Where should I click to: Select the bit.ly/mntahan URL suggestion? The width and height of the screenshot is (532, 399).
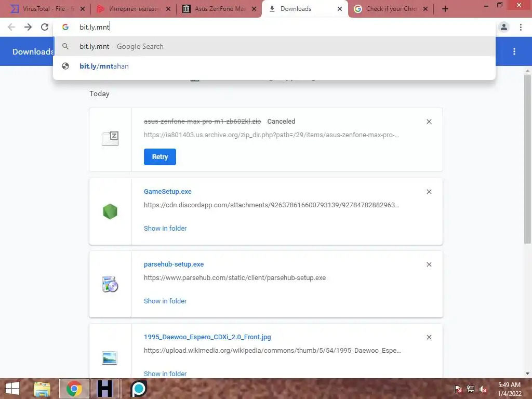pos(274,66)
